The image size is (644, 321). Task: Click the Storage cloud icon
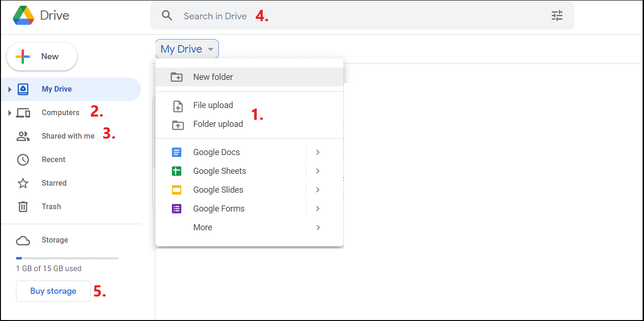(x=23, y=240)
